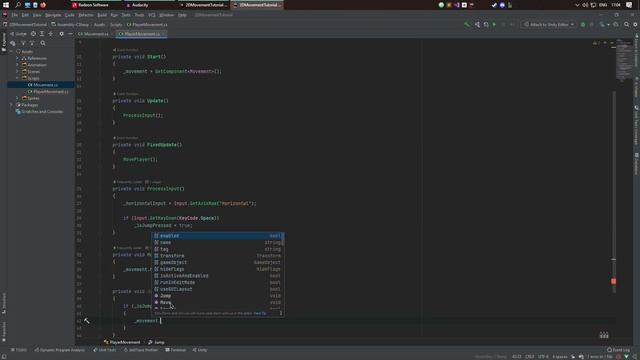Open the TODO tool window

pyautogui.click(x=19, y=350)
